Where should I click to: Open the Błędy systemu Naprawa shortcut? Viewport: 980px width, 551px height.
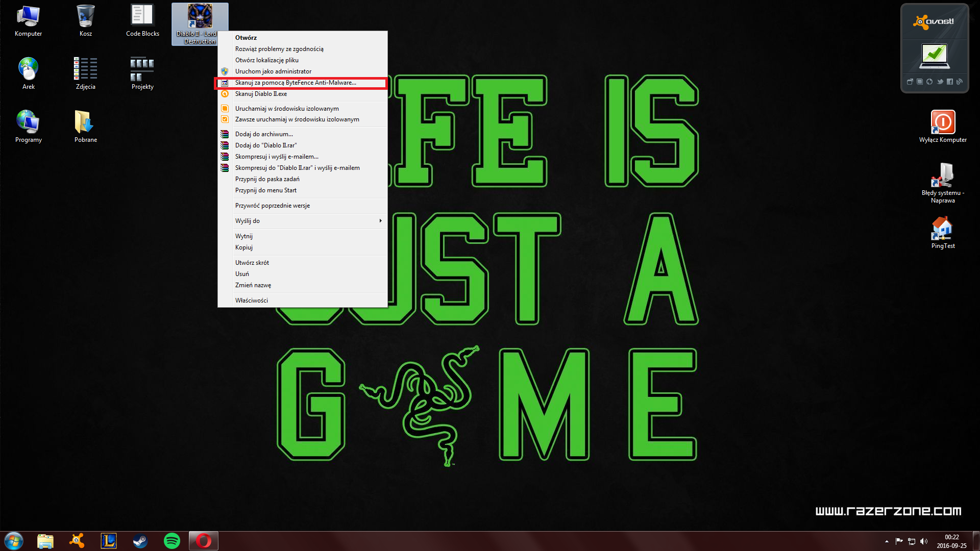pyautogui.click(x=942, y=182)
